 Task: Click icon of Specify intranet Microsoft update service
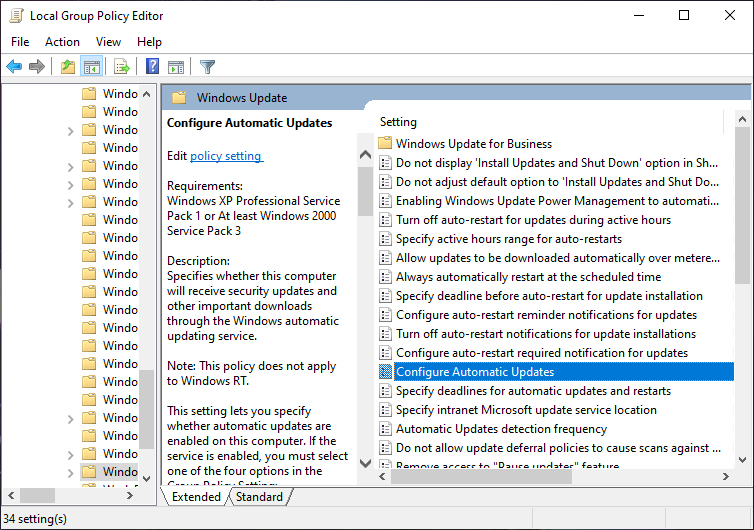tap(385, 410)
